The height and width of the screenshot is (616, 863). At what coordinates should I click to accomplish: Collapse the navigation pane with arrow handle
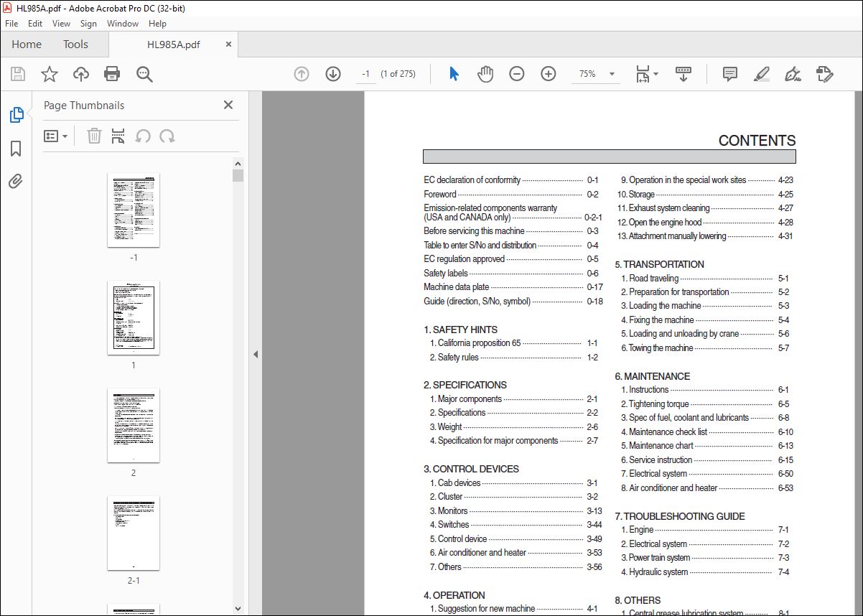pos(255,354)
